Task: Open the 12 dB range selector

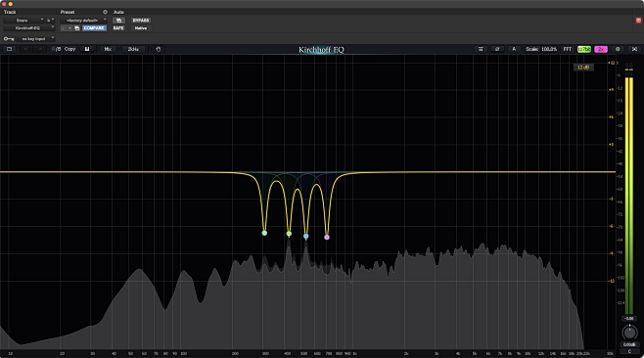Action: pos(583,67)
